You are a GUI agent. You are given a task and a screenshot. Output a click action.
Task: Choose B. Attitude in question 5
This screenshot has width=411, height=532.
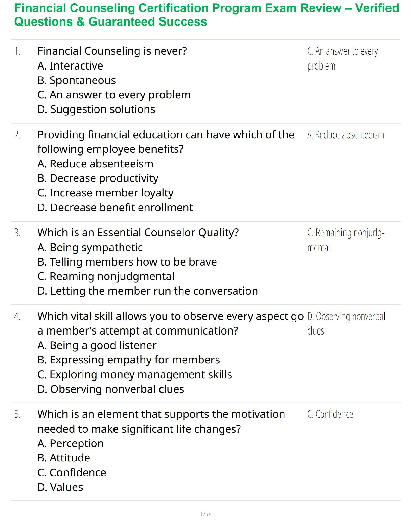(x=64, y=458)
